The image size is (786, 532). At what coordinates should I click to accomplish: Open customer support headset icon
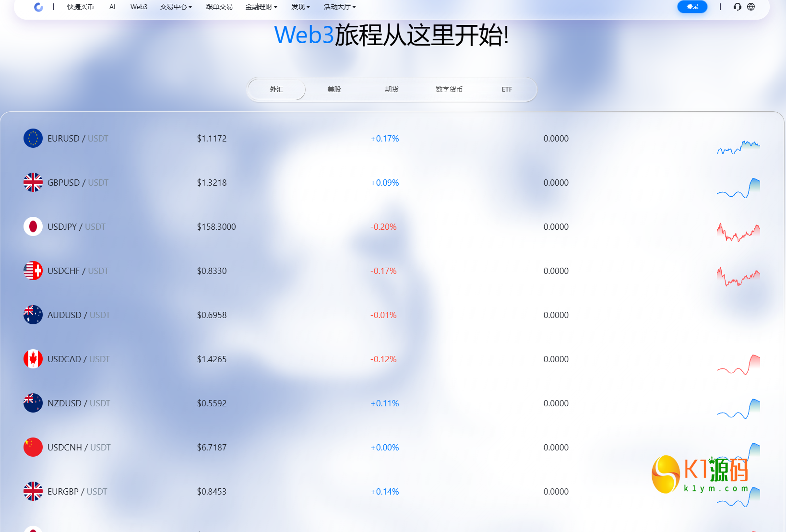coord(738,7)
